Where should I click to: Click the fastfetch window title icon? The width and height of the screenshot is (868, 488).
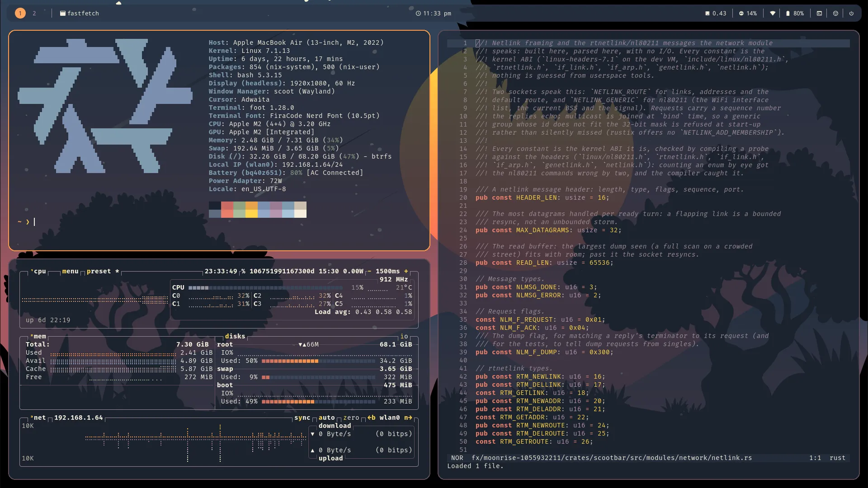[x=63, y=14]
